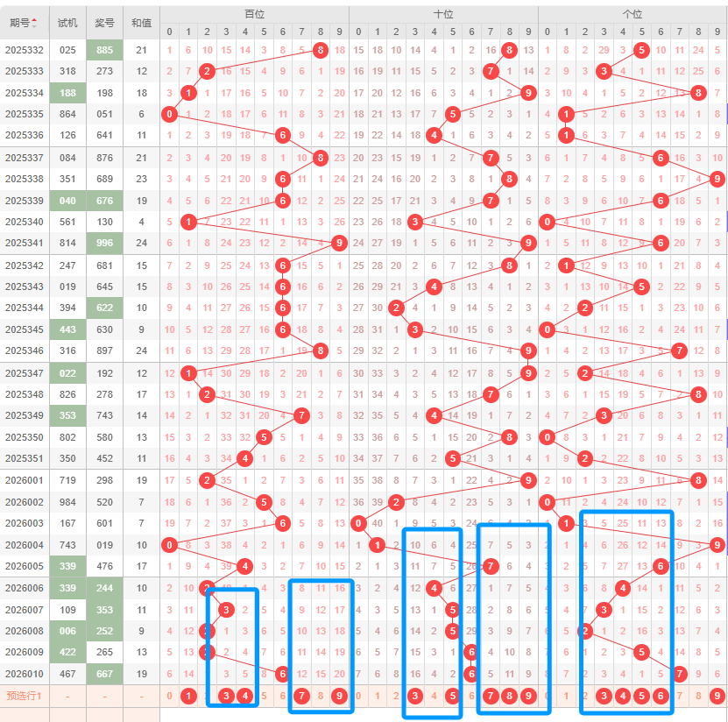Viewport: 728px width, 722px height.
Task: Click red ball 2 in row 2025344 十位
Action: pyautogui.click(x=396, y=308)
